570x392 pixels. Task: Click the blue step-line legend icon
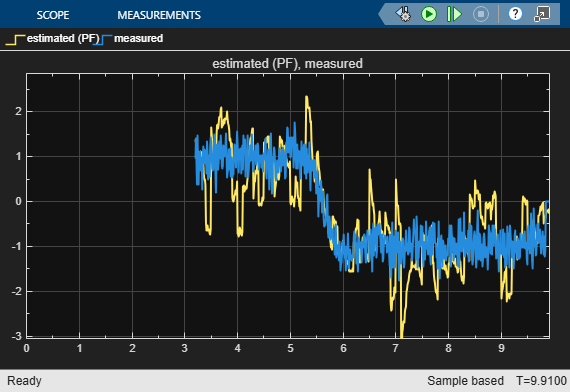pyautogui.click(x=103, y=40)
